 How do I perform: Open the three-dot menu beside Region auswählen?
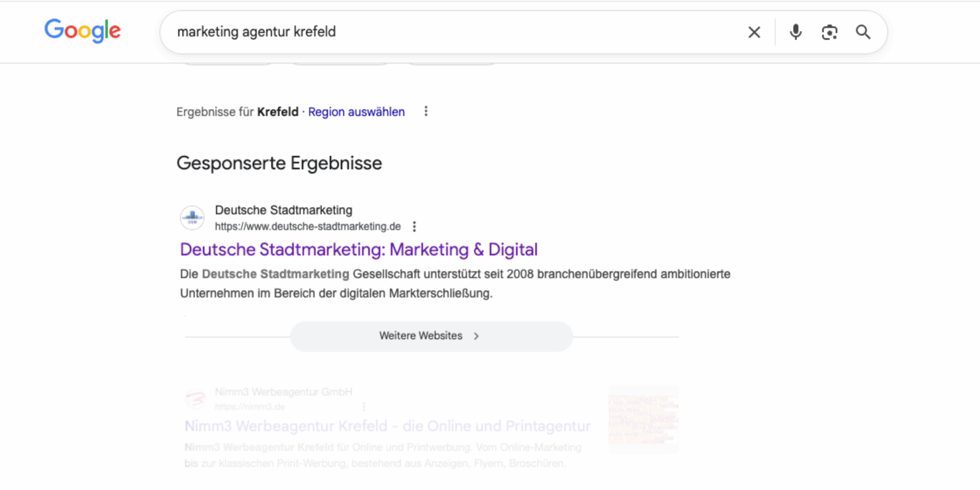(x=426, y=111)
